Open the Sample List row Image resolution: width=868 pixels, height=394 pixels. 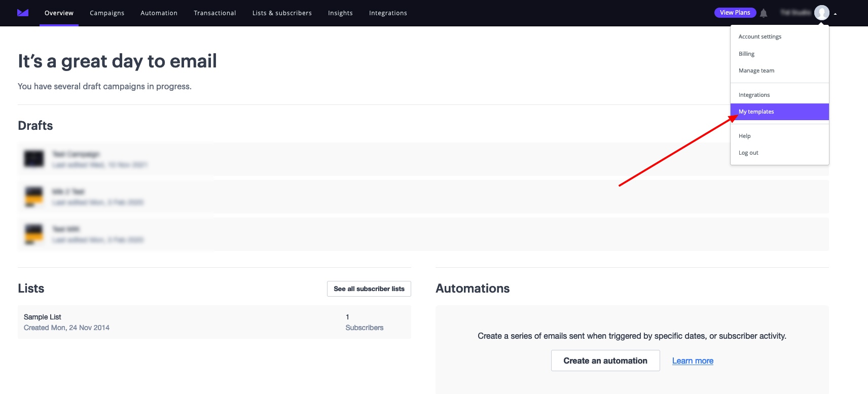coord(214,322)
